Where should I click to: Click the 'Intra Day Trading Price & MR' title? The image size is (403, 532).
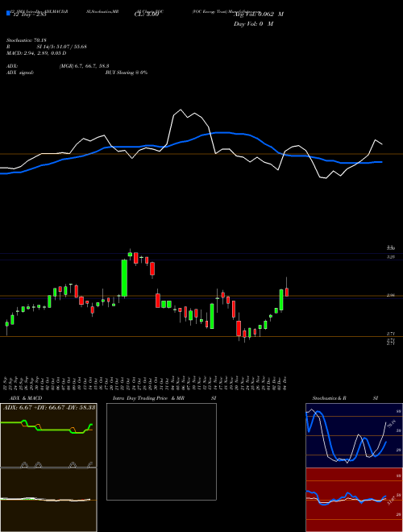[148, 398]
